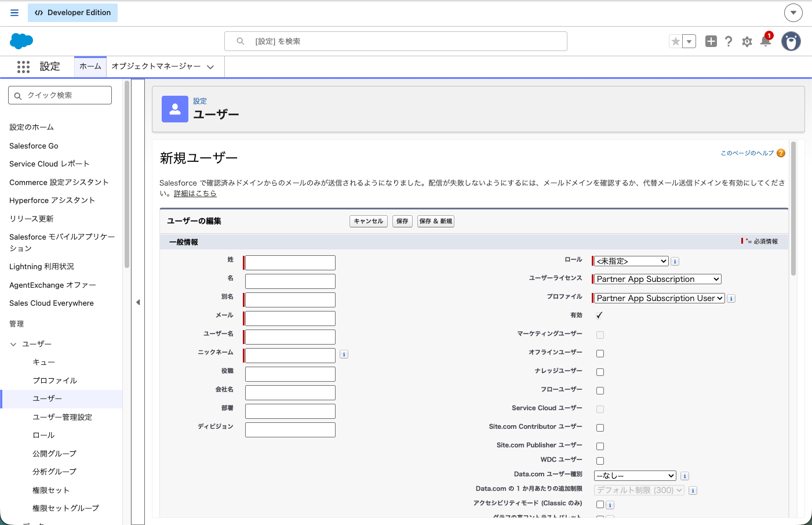Focus the 会社名 input field
This screenshot has height=525, width=812.
coord(290,393)
